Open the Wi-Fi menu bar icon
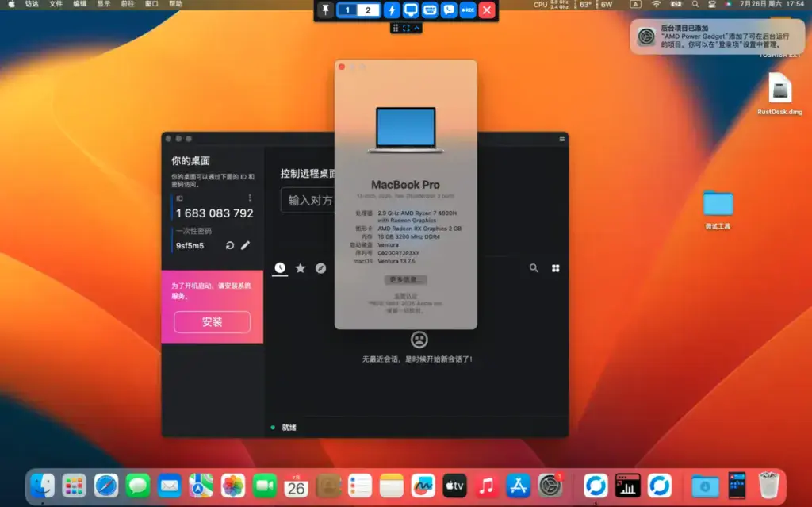Image resolution: width=812 pixels, height=507 pixels. coord(656,4)
